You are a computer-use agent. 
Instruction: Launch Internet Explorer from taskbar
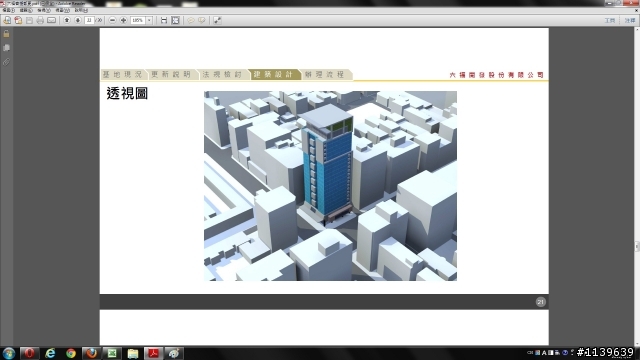50,353
